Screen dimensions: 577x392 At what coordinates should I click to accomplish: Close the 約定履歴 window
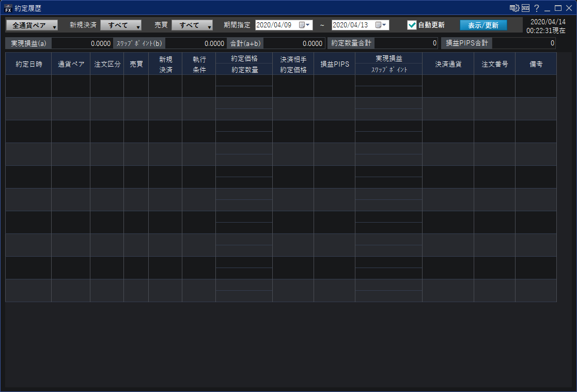coord(569,8)
